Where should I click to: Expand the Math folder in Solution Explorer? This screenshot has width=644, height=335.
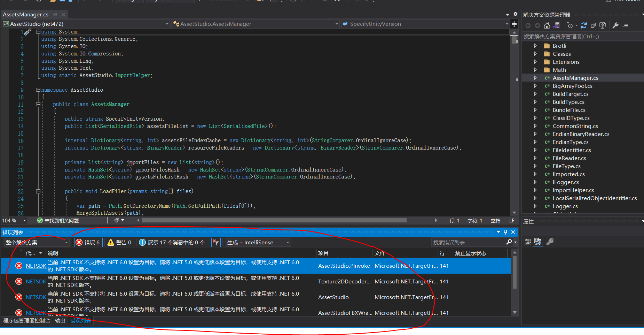pos(535,70)
